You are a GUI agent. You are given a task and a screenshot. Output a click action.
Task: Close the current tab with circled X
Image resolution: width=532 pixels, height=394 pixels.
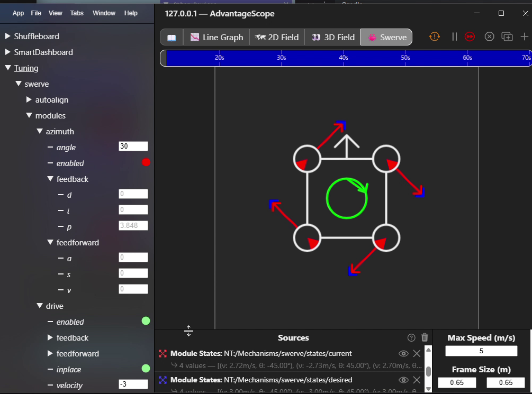(489, 36)
